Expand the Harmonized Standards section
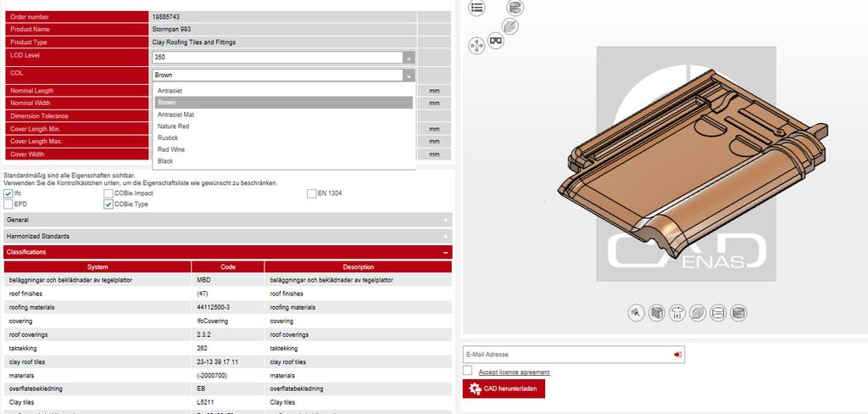Image resolution: width=868 pixels, height=414 pixels. tap(227, 236)
